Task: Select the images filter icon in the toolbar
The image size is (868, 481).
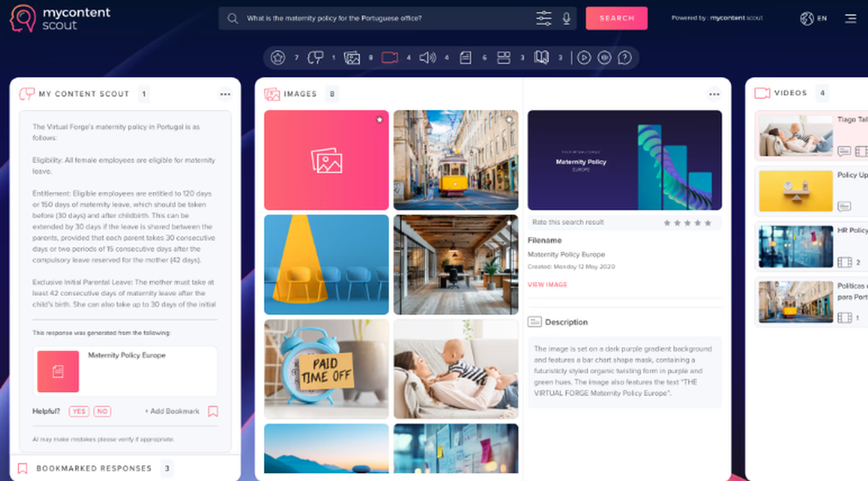Action: pyautogui.click(x=352, y=57)
